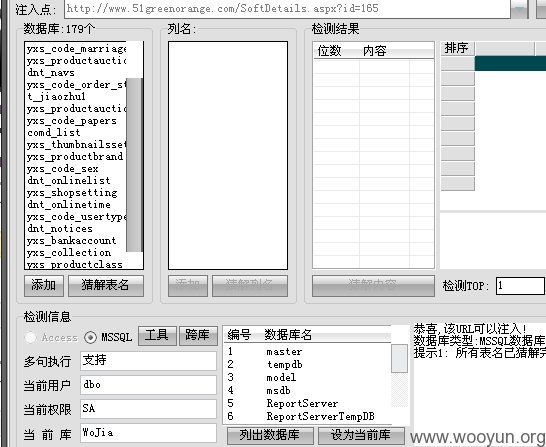
Task: Select table yxs_code_usertype in list
Action: tap(76, 217)
